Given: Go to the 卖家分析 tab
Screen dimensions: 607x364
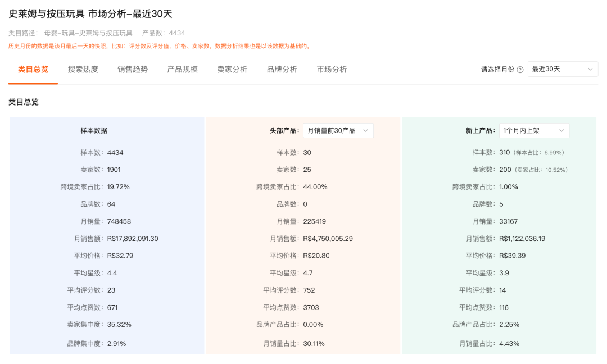Looking at the screenshot, I should click(x=232, y=70).
